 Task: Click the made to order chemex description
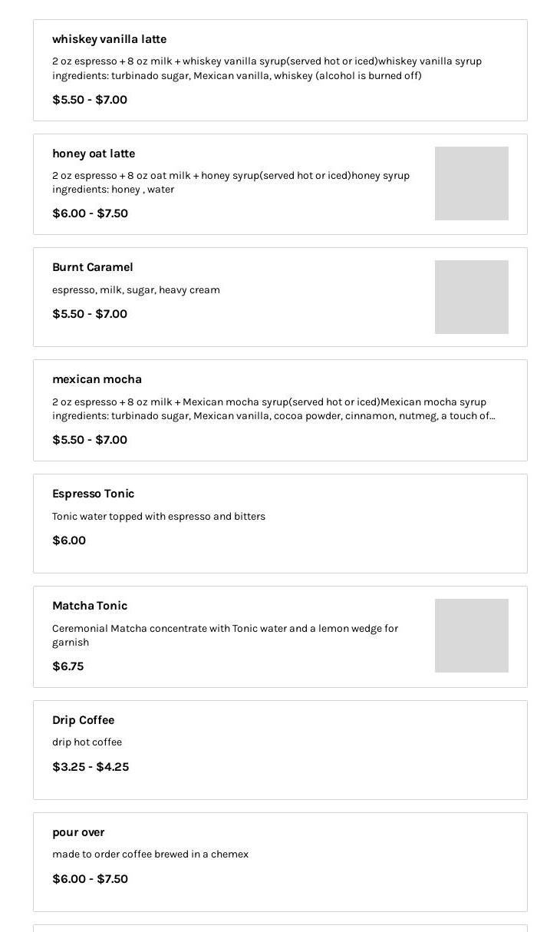point(150,854)
